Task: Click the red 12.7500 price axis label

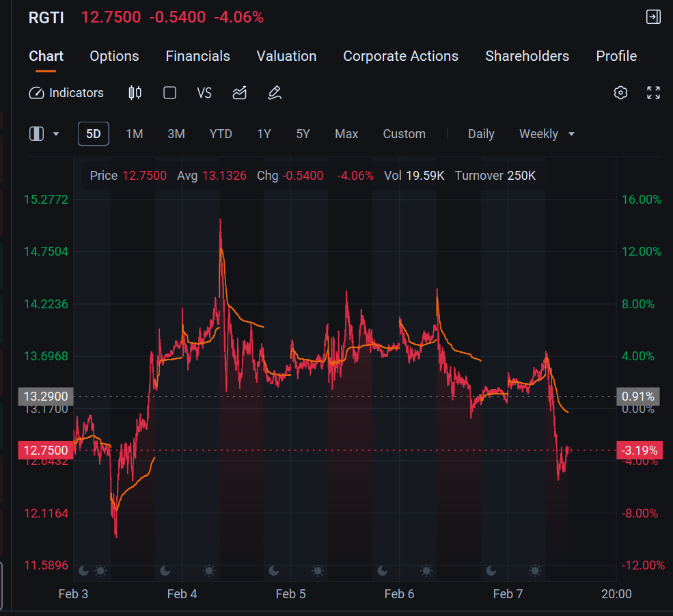Action: (46, 450)
